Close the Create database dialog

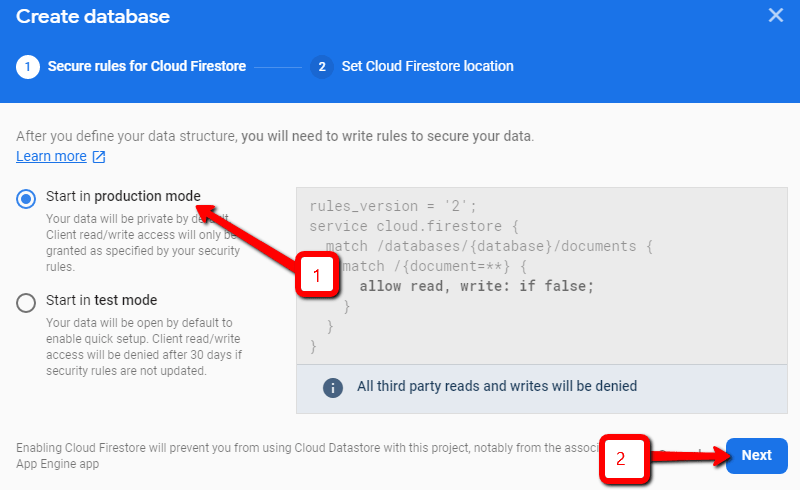(x=775, y=15)
